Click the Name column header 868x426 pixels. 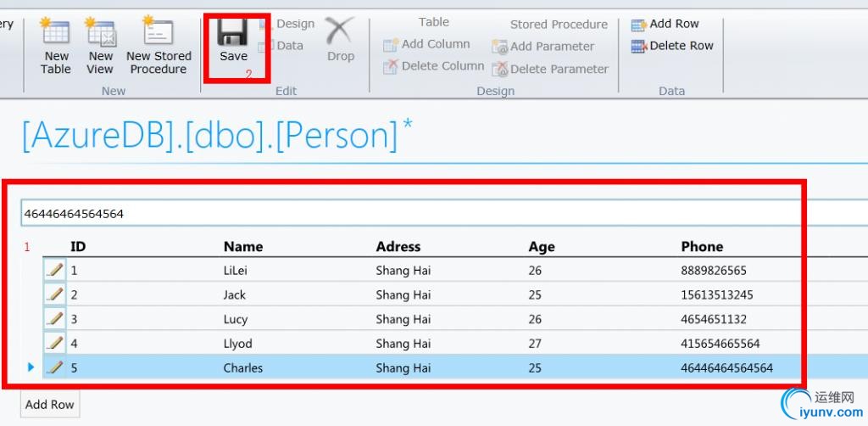[243, 246]
